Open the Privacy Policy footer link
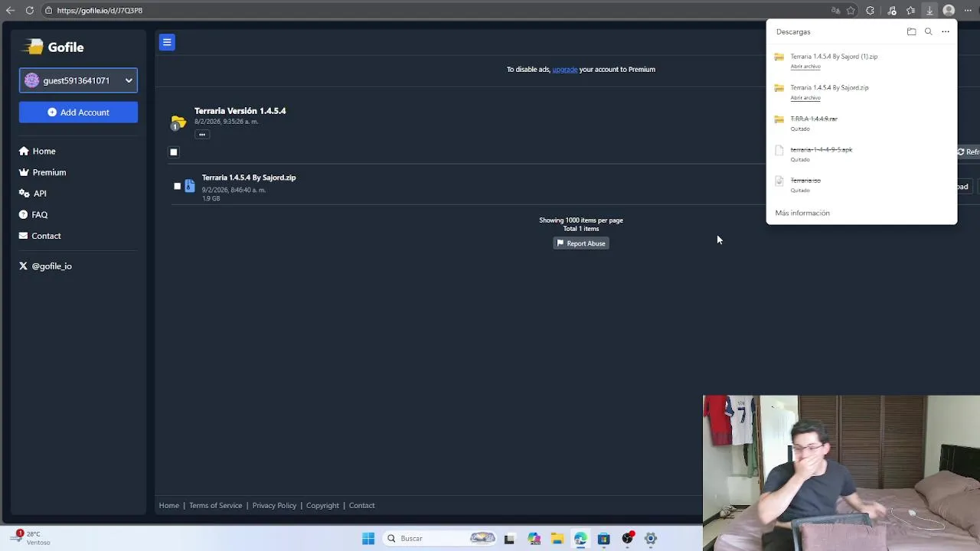The image size is (980, 551). coord(274,506)
